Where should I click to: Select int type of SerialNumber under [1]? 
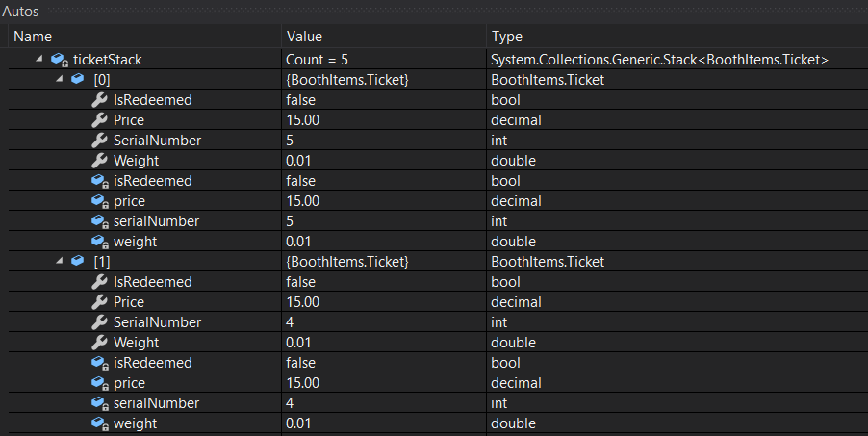[498, 321]
